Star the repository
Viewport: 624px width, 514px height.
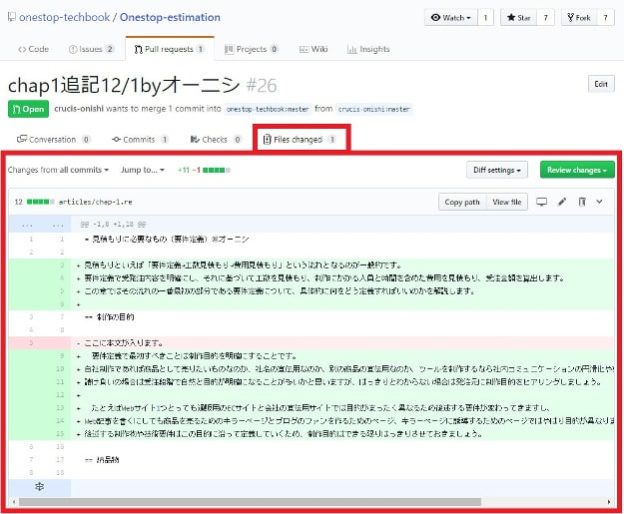pos(519,18)
